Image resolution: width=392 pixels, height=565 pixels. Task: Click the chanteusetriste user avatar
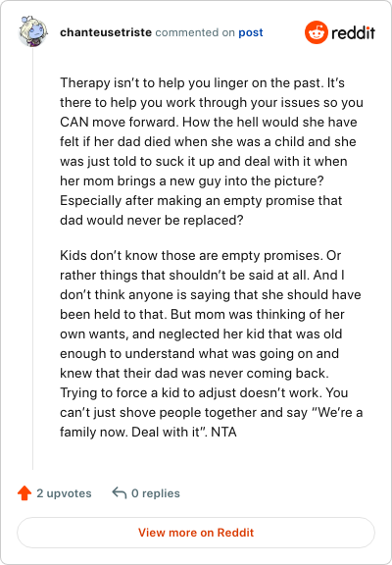tap(32, 31)
